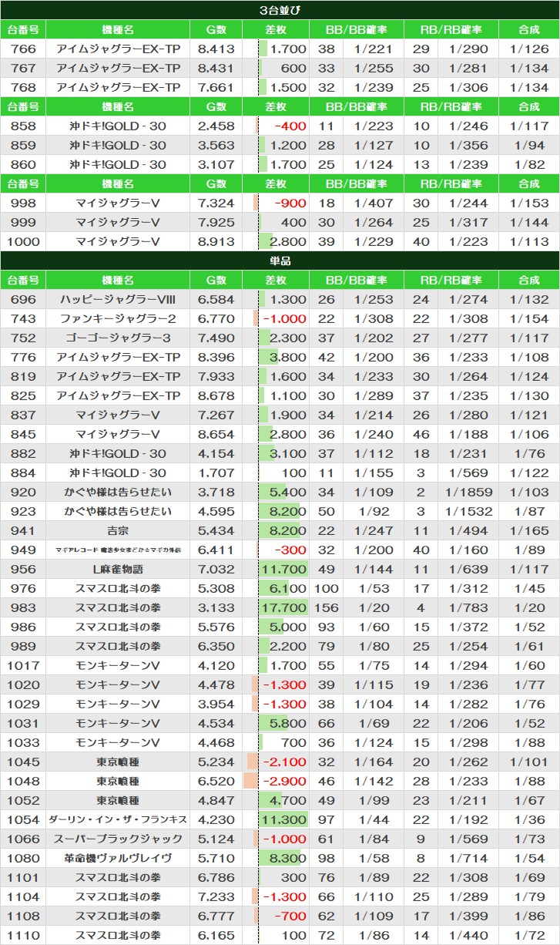Click ゴーゴージャグラー3 machine name

point(118,338)
